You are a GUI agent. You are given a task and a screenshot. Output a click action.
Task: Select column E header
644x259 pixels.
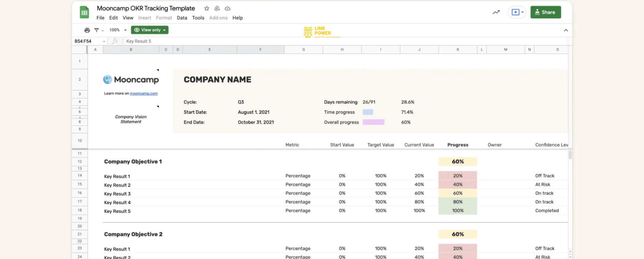[x=210, y=50]
